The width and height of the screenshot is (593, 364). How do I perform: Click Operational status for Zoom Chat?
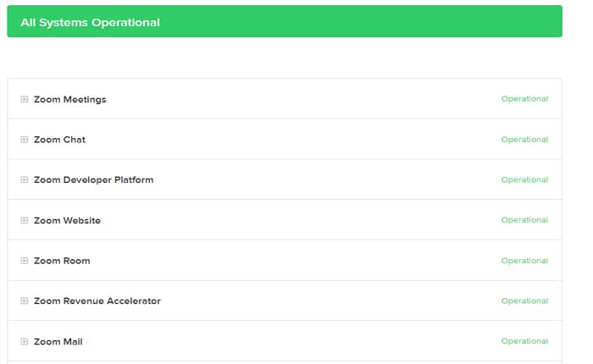click(x=524, y=140)
